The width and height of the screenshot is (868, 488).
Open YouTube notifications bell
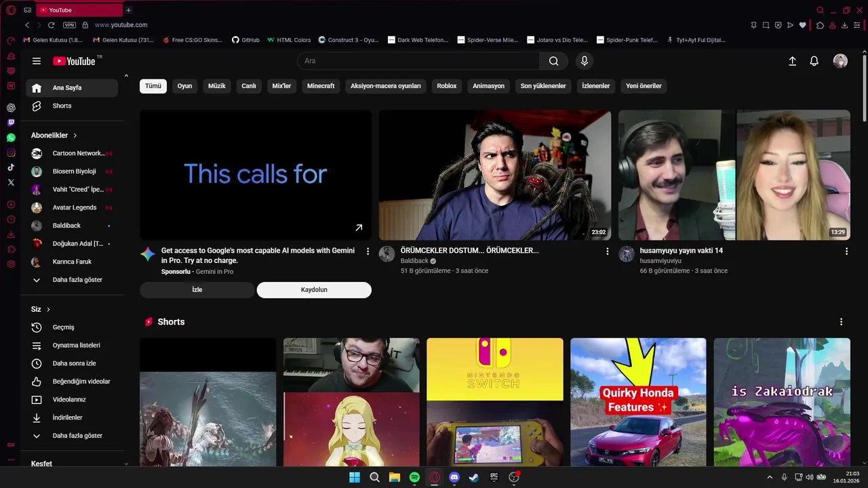pos(814,61)
